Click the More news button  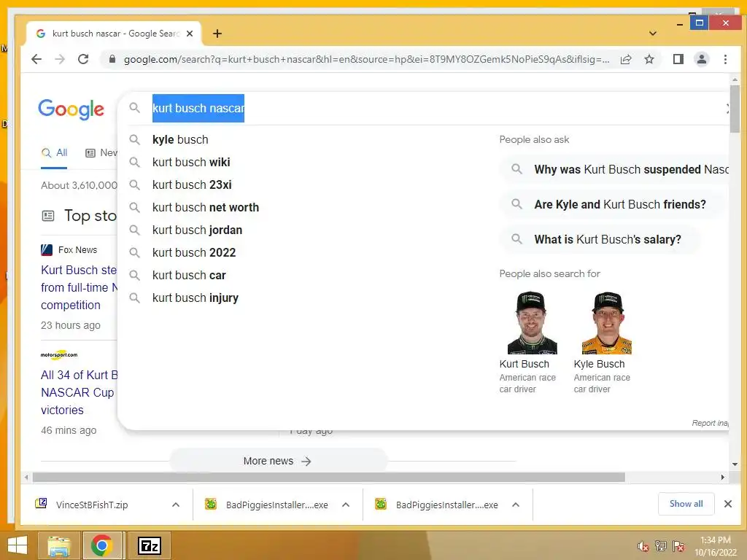278,461
